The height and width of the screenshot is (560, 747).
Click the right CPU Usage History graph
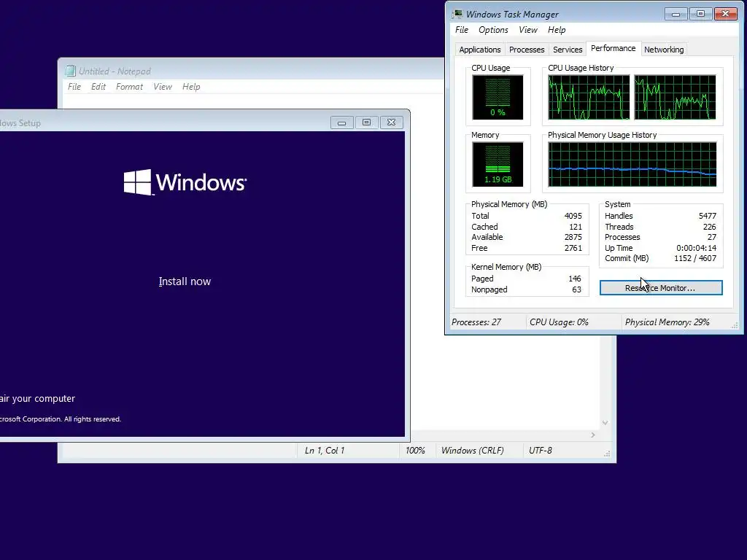tap(675, 97)
